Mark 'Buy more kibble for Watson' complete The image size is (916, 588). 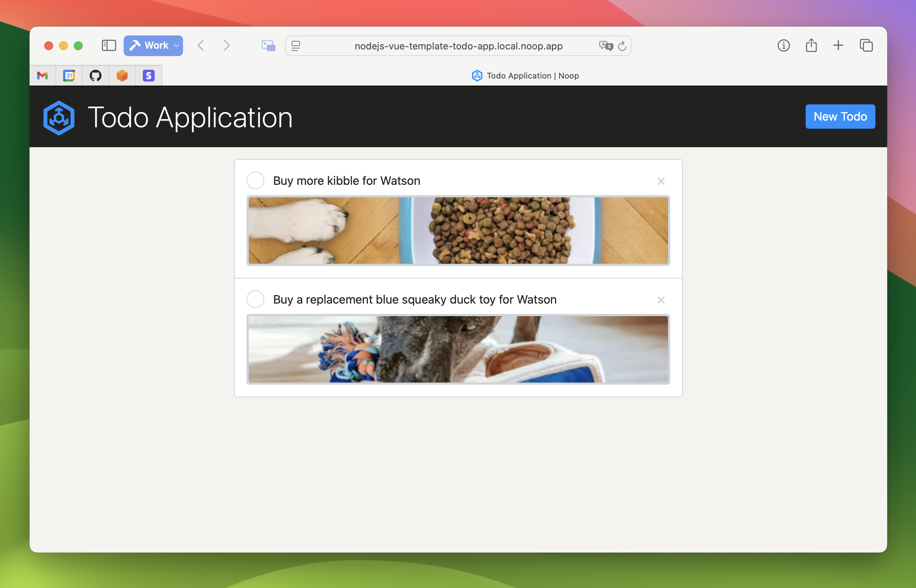coord(255,180)
